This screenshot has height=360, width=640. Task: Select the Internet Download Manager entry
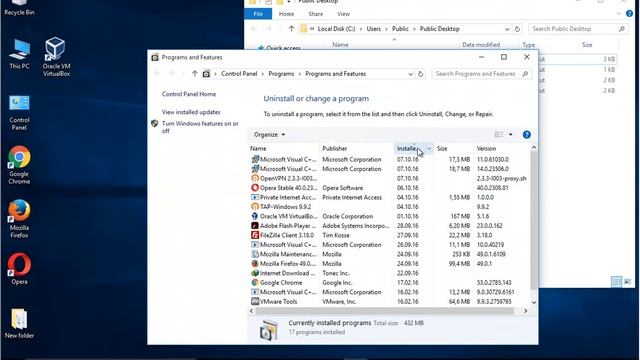pyautogui.click(x=388, y=273)
